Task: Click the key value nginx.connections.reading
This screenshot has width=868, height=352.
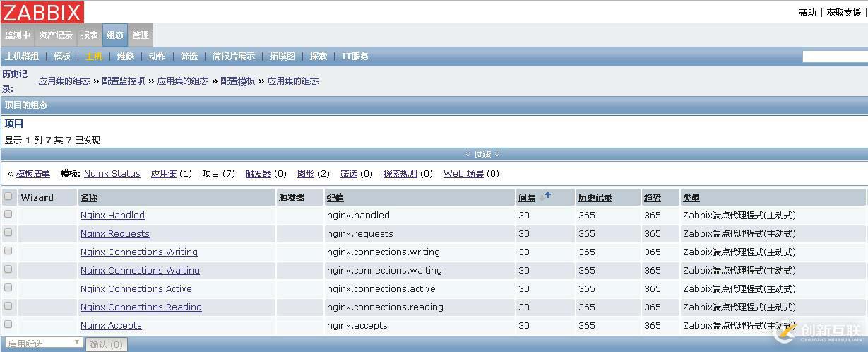Action: 385,307
